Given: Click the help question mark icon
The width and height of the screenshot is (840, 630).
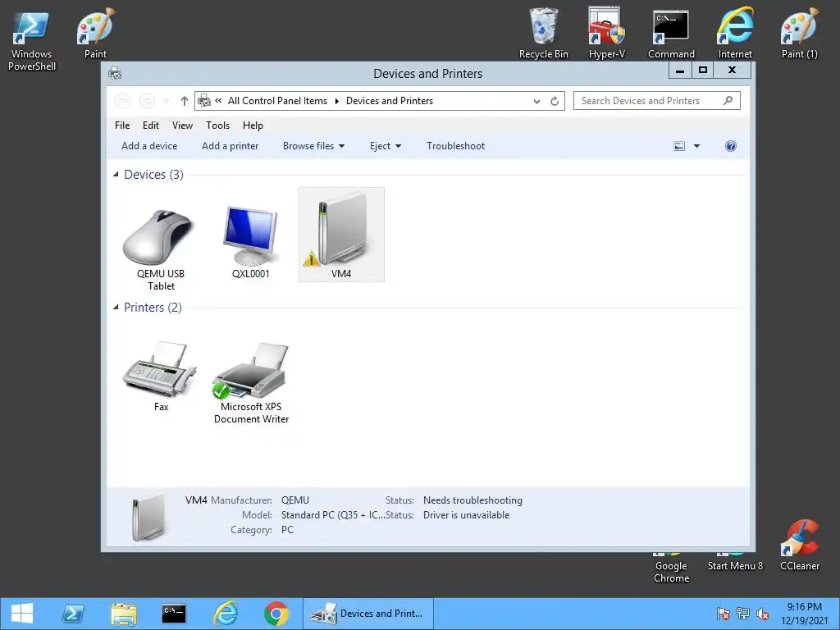Looking at the screenshot, I should click(x=731, y=146).
